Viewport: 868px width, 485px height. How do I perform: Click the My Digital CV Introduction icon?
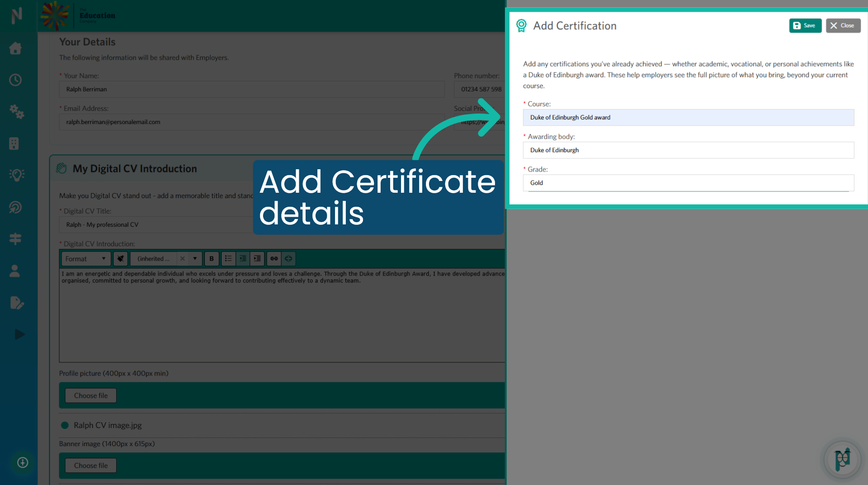pos(61,169)
